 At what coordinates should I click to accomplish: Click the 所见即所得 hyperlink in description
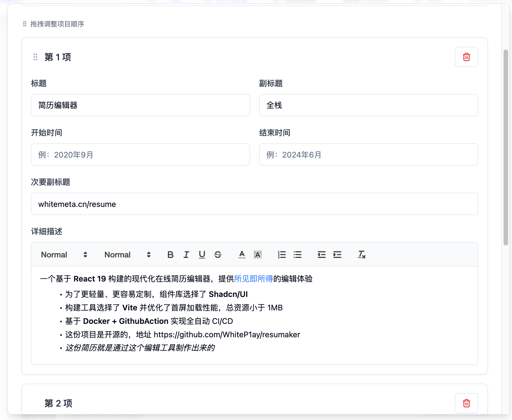(253, 279)
